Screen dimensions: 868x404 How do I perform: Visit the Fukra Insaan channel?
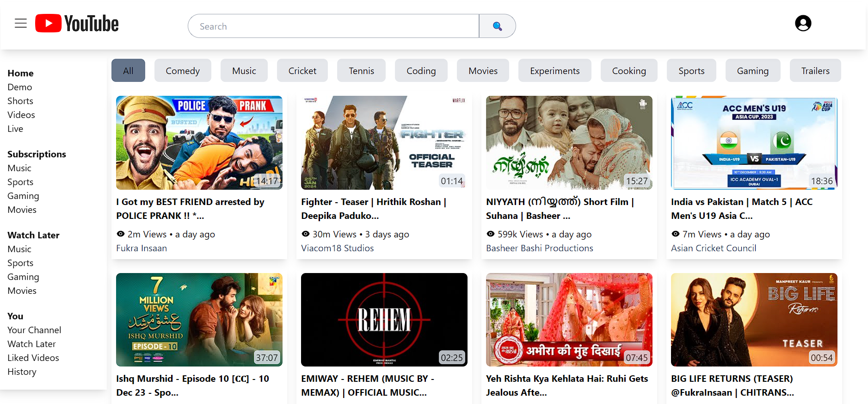tap(142, 248)
